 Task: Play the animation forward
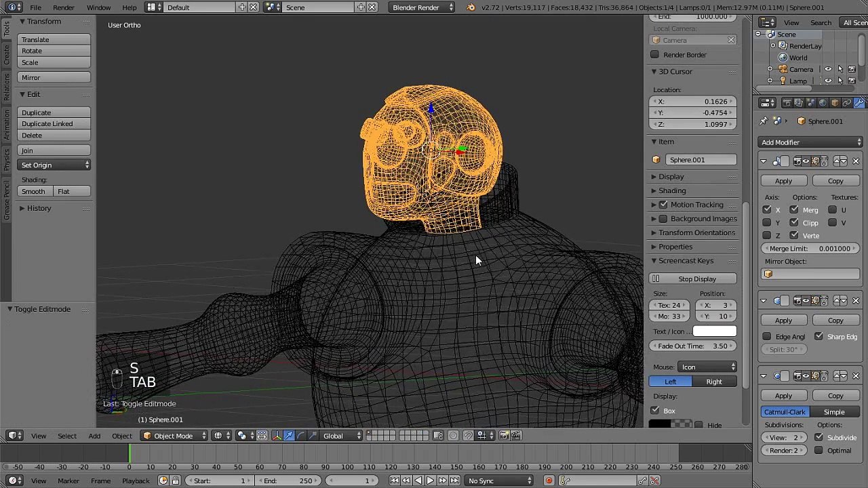coord(430,481)
